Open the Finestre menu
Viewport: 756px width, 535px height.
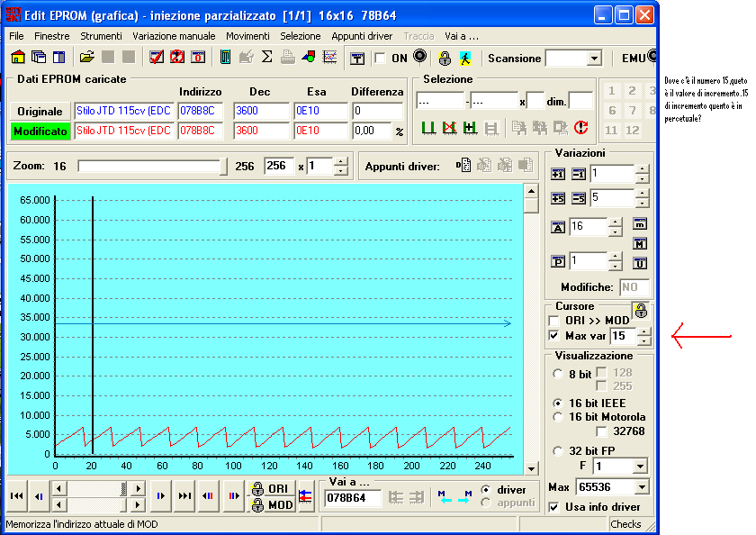tap(52, 36)
